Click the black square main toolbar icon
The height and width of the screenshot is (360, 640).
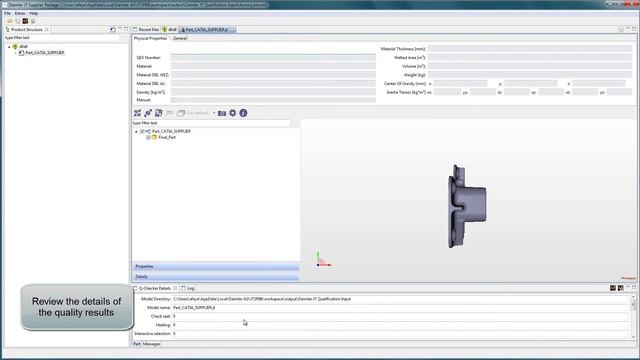pyautogui.click(x=25, y=21)
